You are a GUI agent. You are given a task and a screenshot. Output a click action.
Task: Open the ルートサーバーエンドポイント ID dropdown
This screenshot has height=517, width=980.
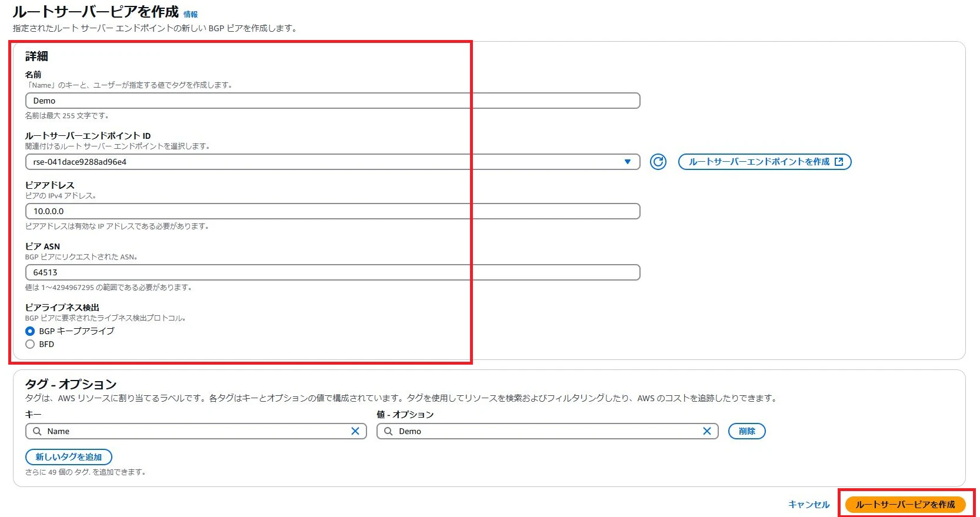click(x=332, y=162)
